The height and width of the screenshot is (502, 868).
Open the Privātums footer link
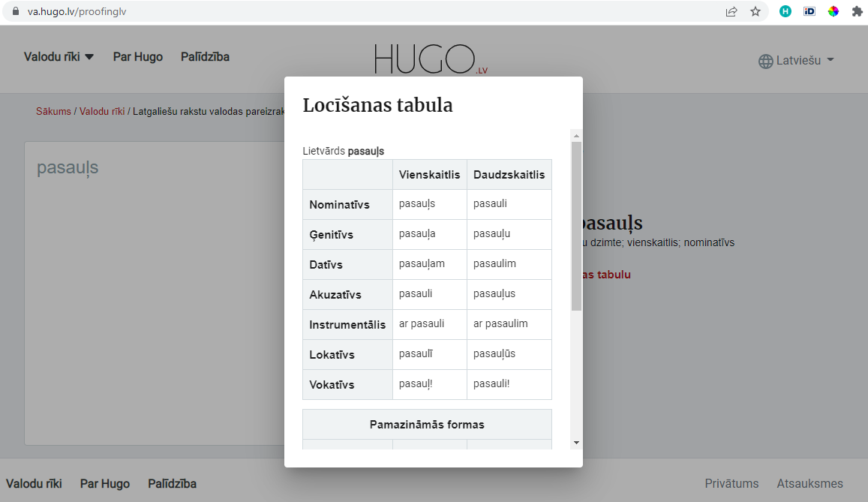click(x=731, y=483)
